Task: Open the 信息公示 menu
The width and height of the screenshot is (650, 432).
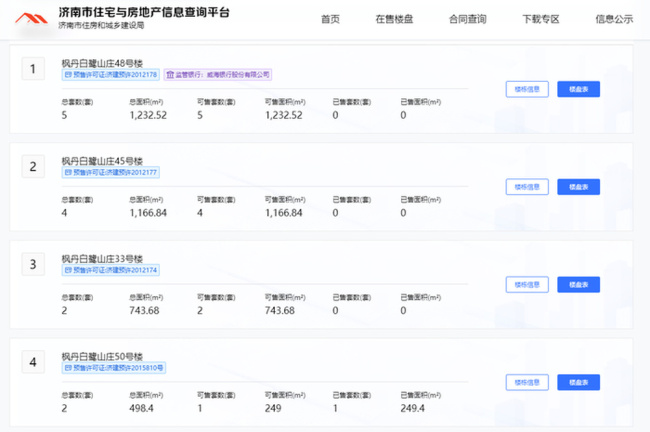Action: [x=614, y=19]
